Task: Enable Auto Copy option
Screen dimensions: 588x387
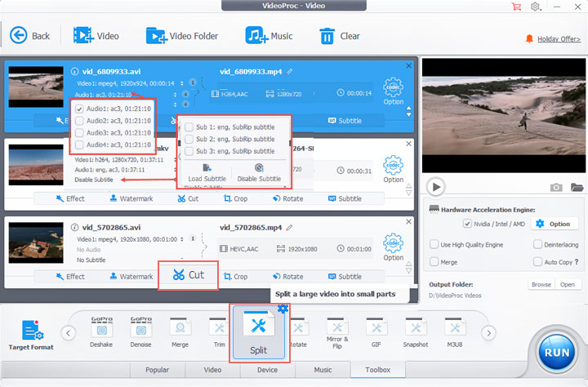Action: pyautogui.click(x=537, y=262)
